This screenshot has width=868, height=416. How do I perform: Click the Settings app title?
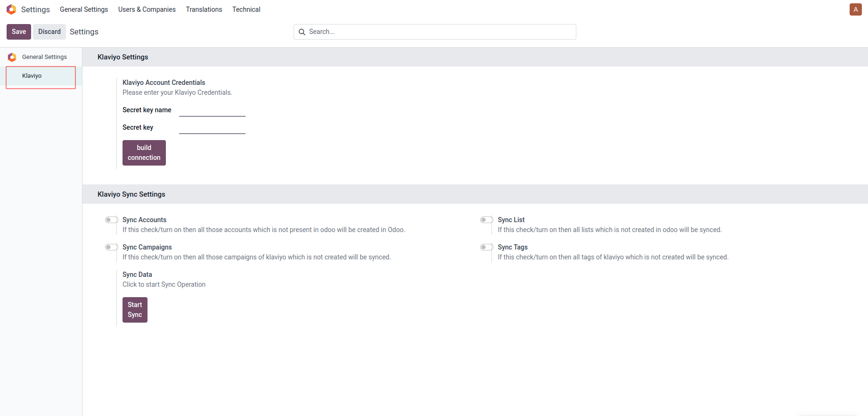click(35, 9)
